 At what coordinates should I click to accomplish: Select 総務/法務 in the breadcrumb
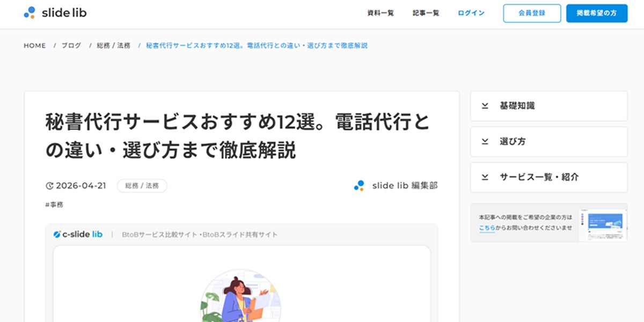(x=114, y=46)
